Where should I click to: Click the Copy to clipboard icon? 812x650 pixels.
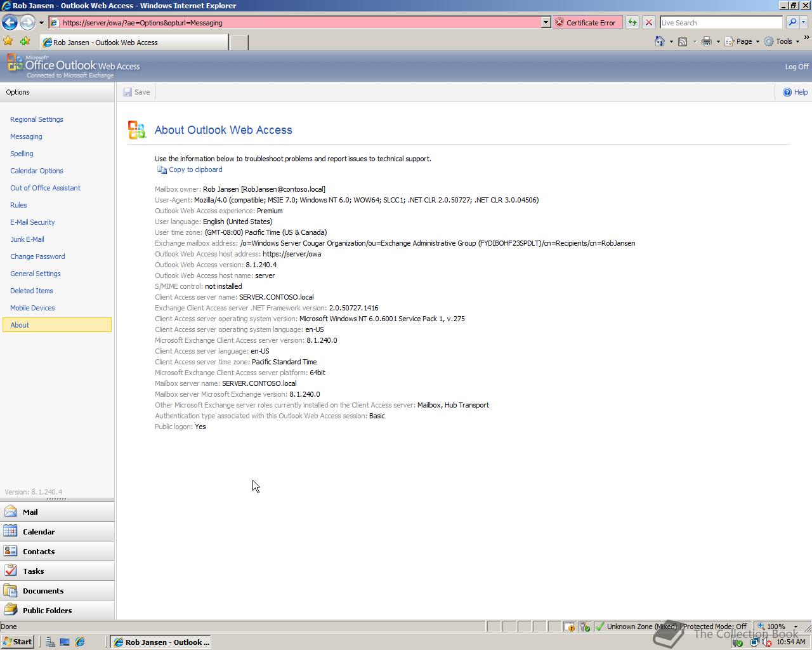162,169
